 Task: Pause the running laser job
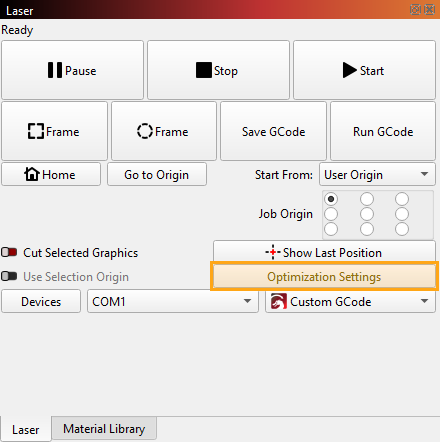[x=72, y=70]
